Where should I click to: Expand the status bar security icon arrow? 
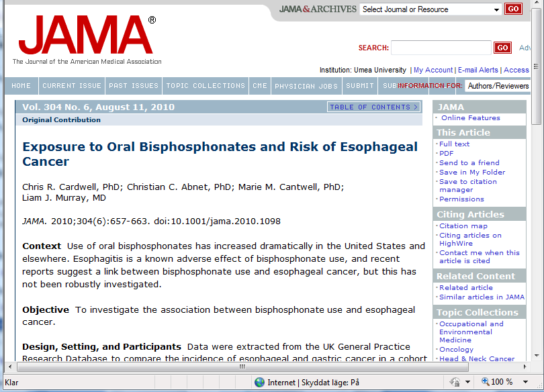coord(467,382)
